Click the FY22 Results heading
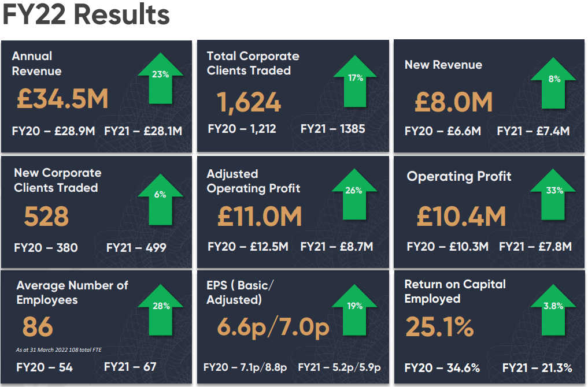Image resolution: width=588 pixels, height=387 pixels. [86, 15]
